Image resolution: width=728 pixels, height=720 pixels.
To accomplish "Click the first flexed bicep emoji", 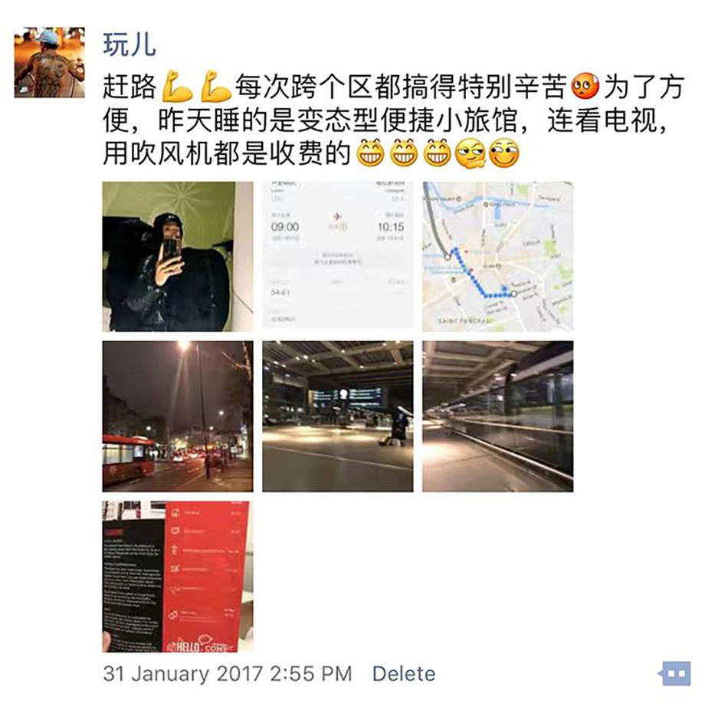I will 177,86.
